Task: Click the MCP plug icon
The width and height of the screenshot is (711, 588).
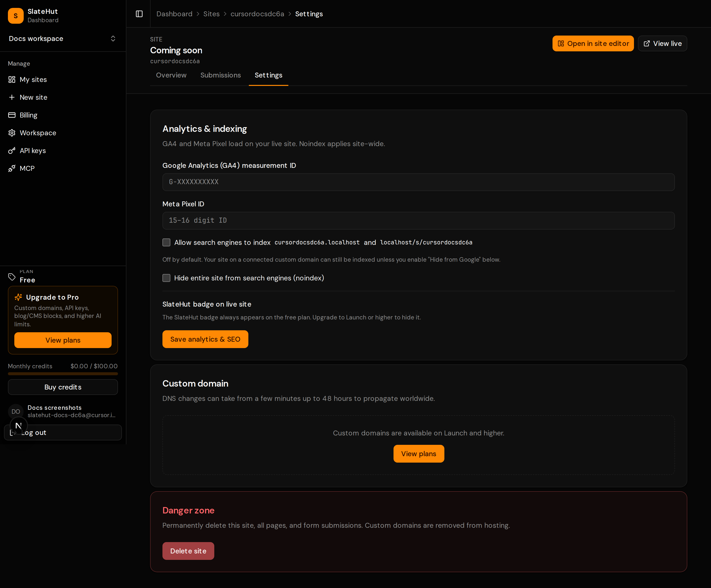Action: tap(12, 168)
